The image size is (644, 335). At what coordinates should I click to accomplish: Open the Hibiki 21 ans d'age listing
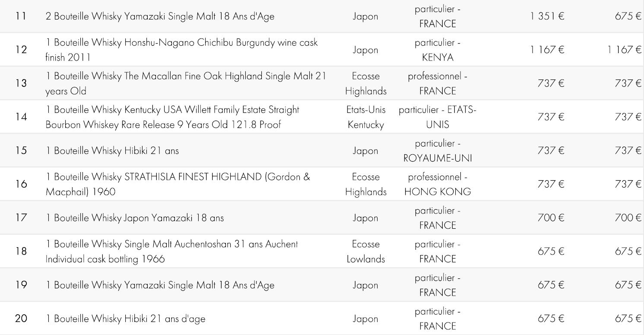125,319
